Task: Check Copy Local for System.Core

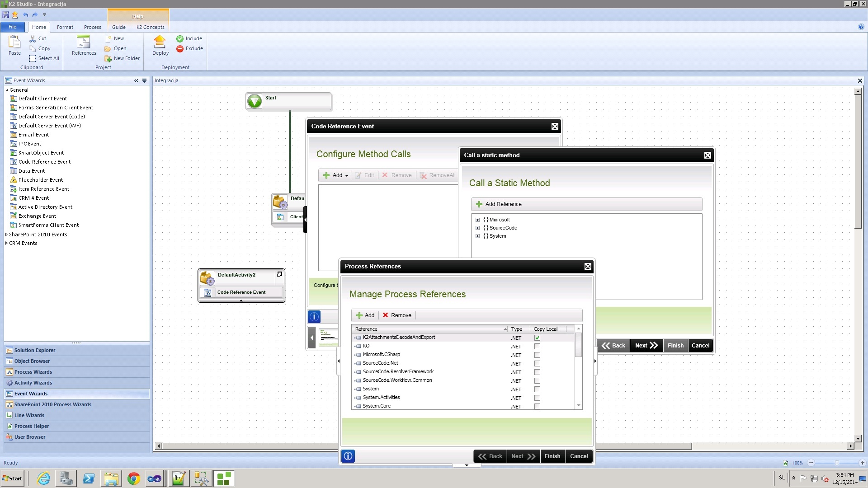Action: pos(537,407)
